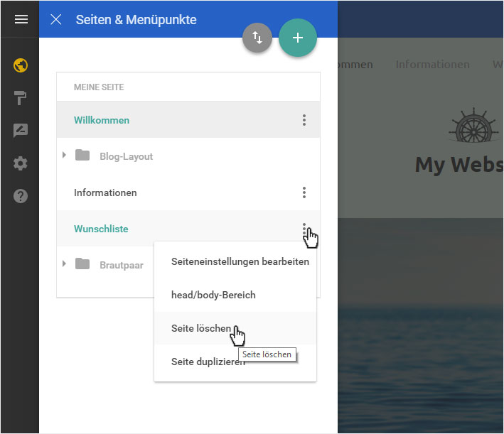Open the paint roller design icon
This screenshot has height=434, width=504.
tap(20, 98)
